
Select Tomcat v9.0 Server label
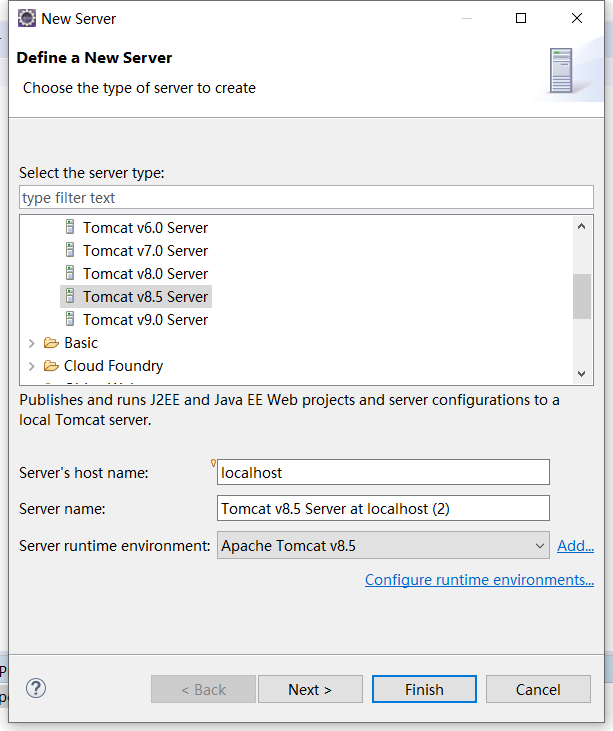[145, 320]
